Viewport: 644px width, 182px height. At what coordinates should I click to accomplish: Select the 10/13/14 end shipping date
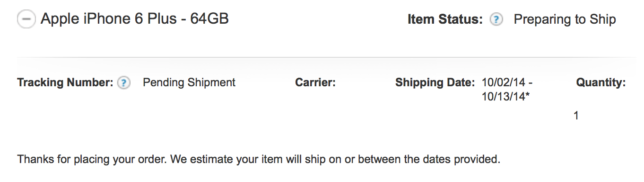coord(503,97)
